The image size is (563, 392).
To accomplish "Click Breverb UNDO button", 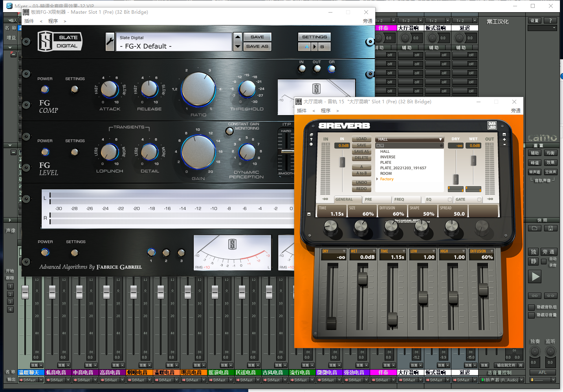I will [x=361, y=183].
